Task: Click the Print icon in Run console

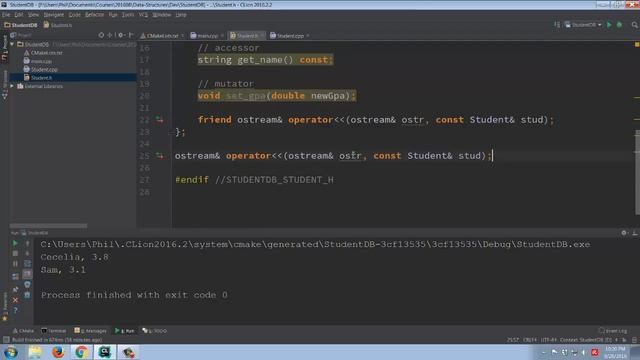Action: click(27, 284)
